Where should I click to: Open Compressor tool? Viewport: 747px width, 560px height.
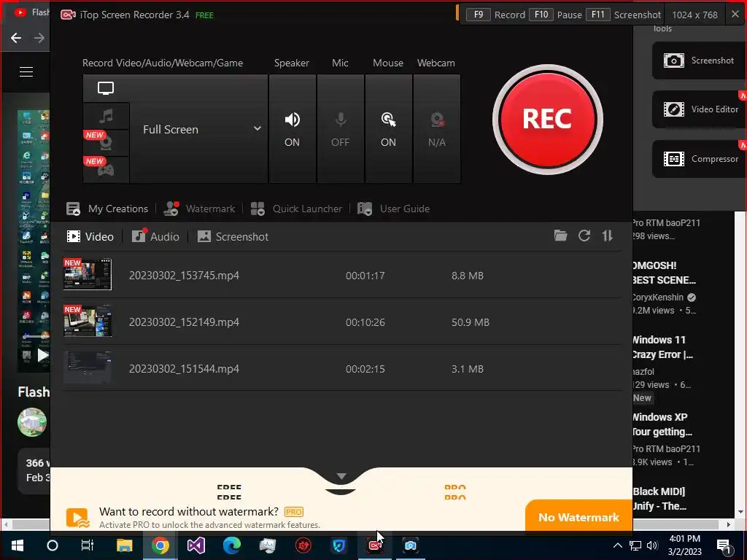(x=698, y=159)
